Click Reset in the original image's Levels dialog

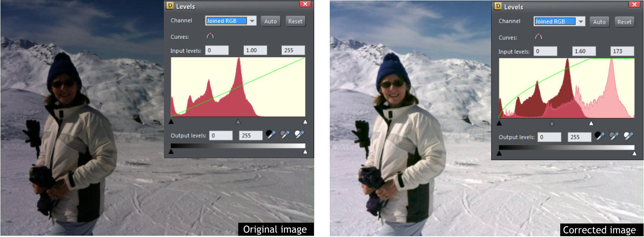[295, 21]
